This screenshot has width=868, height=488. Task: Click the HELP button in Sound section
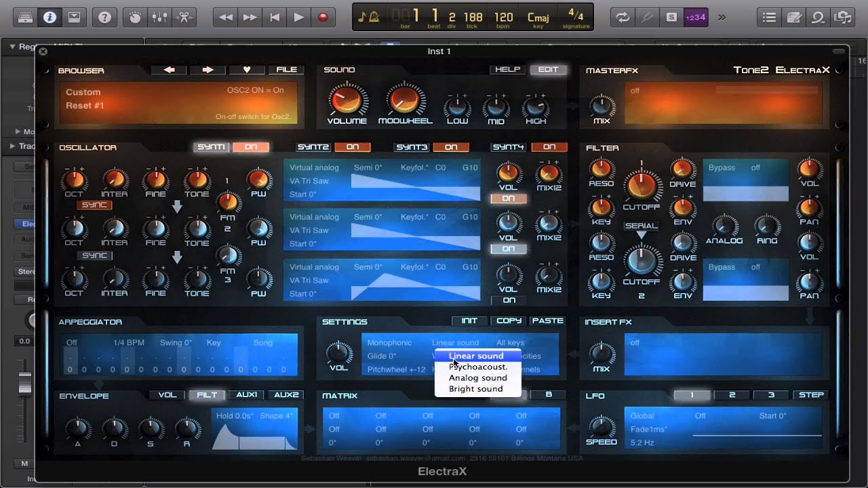[x=507, y=69]
